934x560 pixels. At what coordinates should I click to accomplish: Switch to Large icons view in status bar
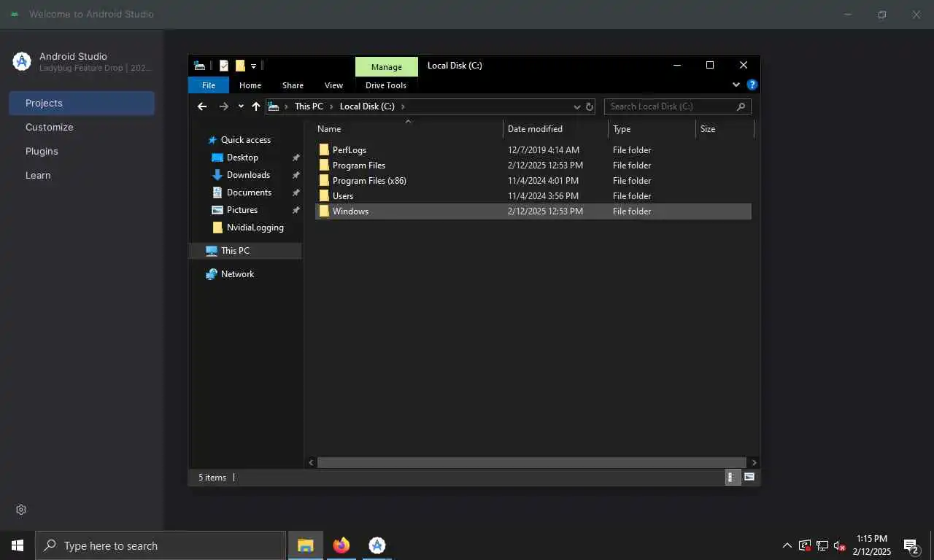(x=749, y=477)
